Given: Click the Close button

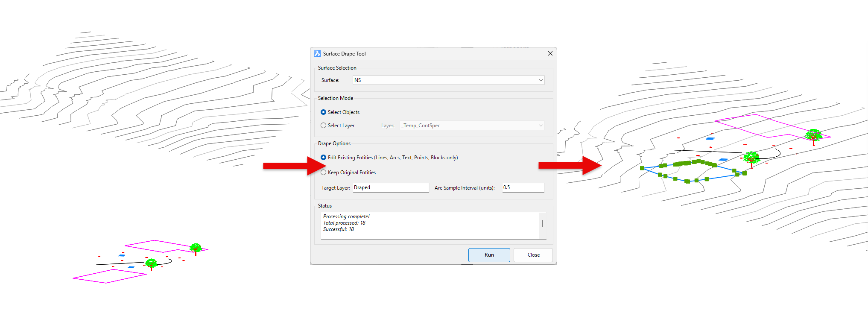Looking at the screenshot, I should [533, 255].
